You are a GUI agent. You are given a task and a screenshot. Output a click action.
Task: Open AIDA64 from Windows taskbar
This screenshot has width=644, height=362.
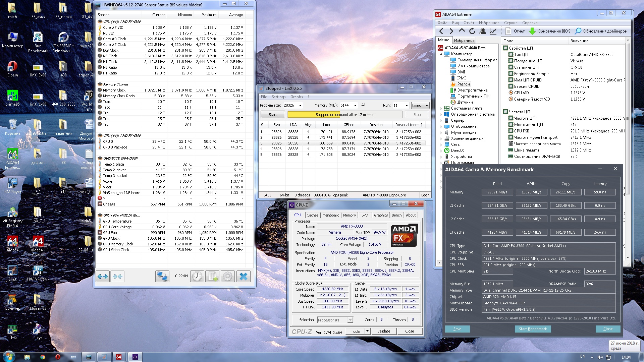tap(119, 357)
